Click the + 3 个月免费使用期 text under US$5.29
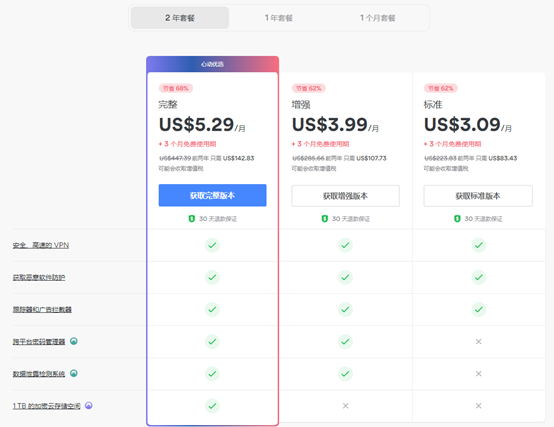Image resolution: width=554 pixels, height=427 pixels. [187, 144]
